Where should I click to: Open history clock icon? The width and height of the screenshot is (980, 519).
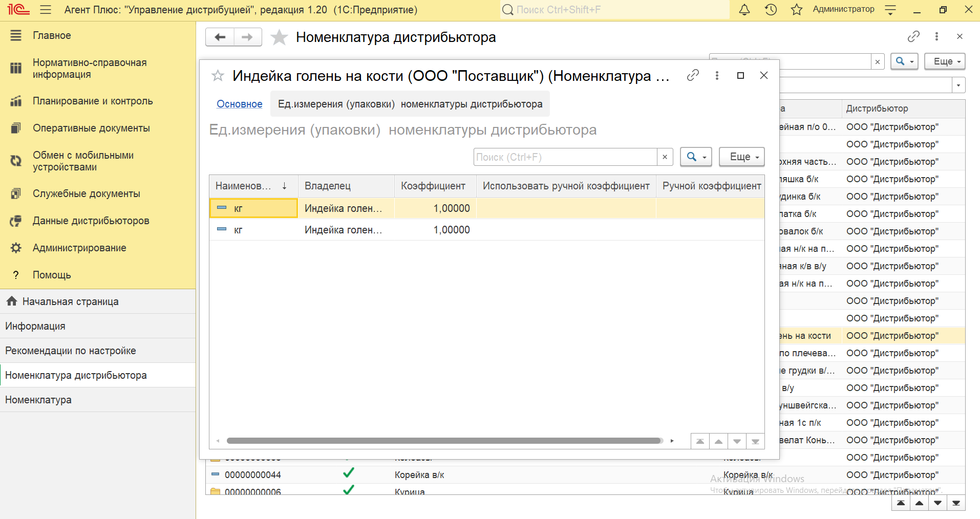pos(771,10)
